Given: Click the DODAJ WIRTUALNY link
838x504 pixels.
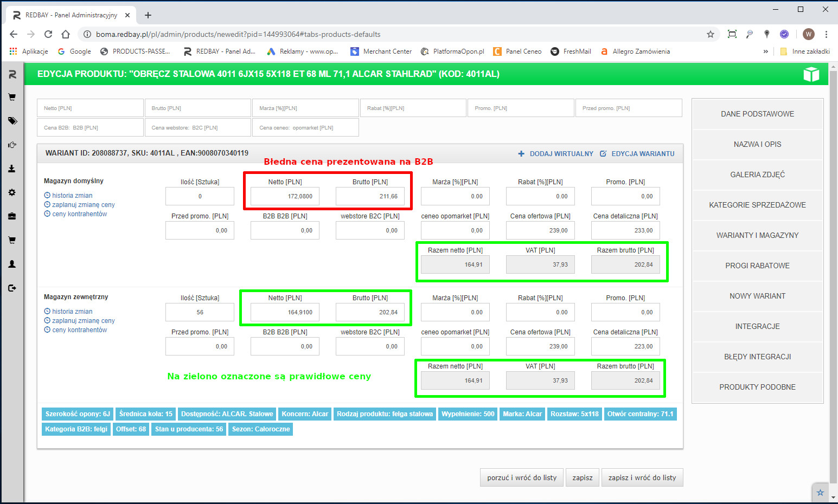Looking at the screenshot, I should pos(556,154).
